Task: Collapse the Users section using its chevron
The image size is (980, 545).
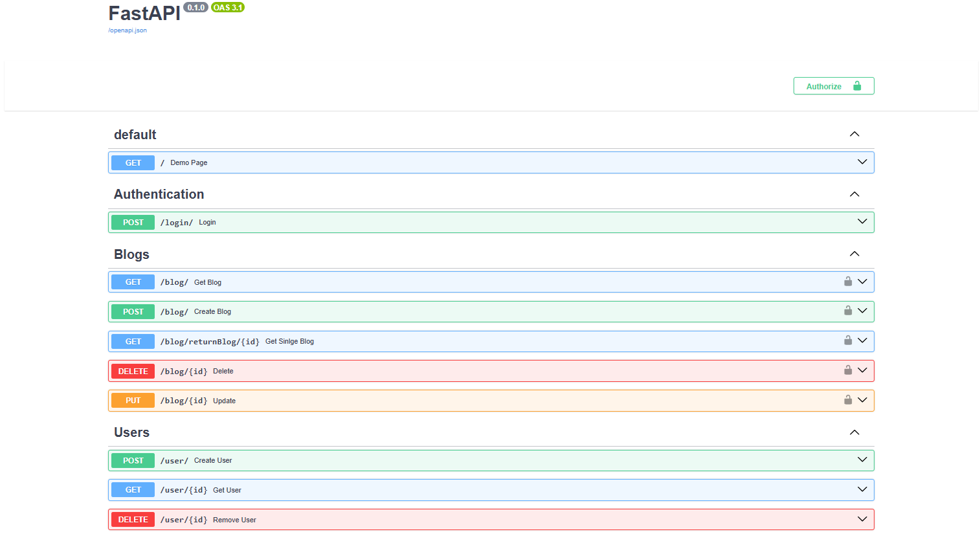Action: pos(854,432)
